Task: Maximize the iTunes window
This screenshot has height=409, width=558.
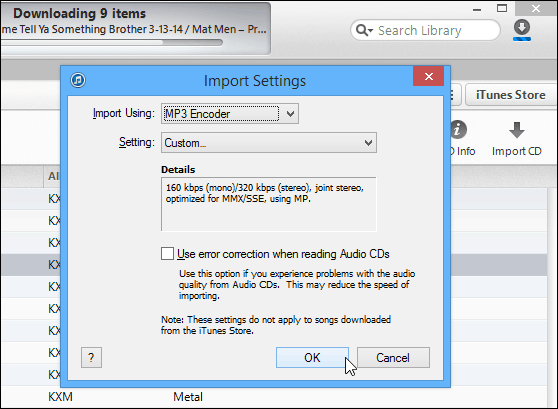Action: click(502, 9)
